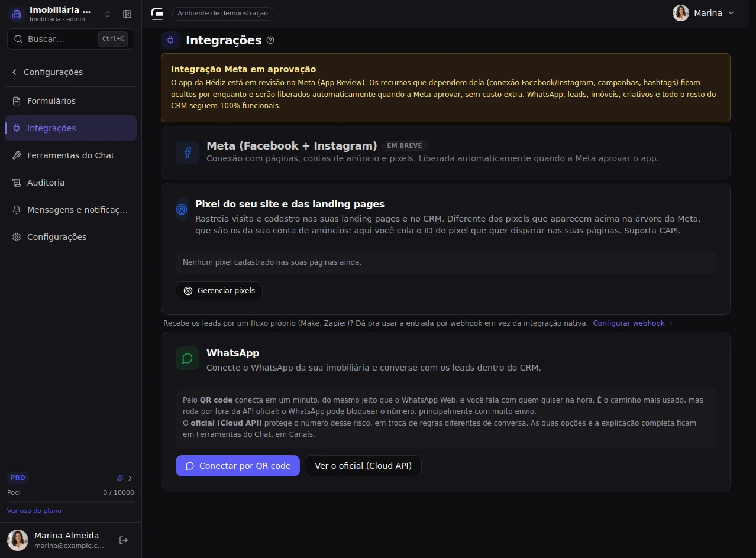
Task: Click the Pool usage value "0 / 10000"
Action: point(118,492)
